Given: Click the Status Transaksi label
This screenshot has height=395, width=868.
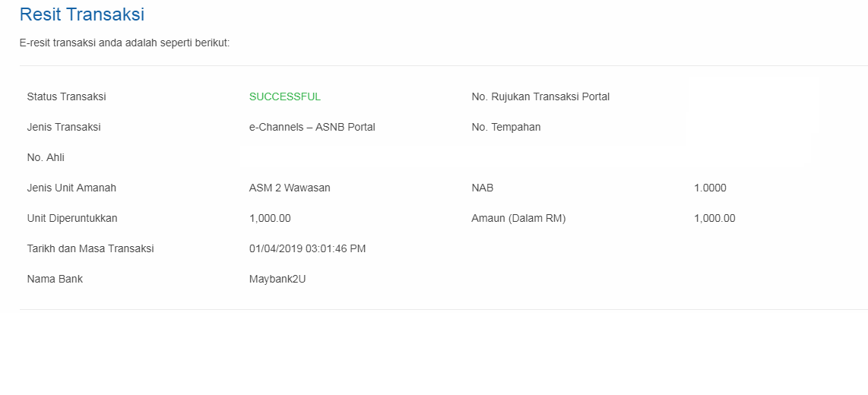Looking at the screenshot, I should click(x=66, y=96).
